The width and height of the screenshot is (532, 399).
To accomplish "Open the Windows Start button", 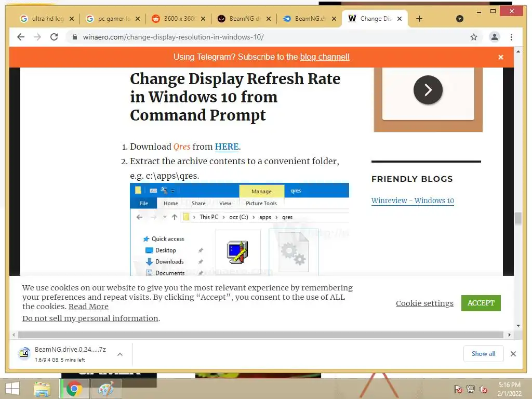I will tap(12, 389).
